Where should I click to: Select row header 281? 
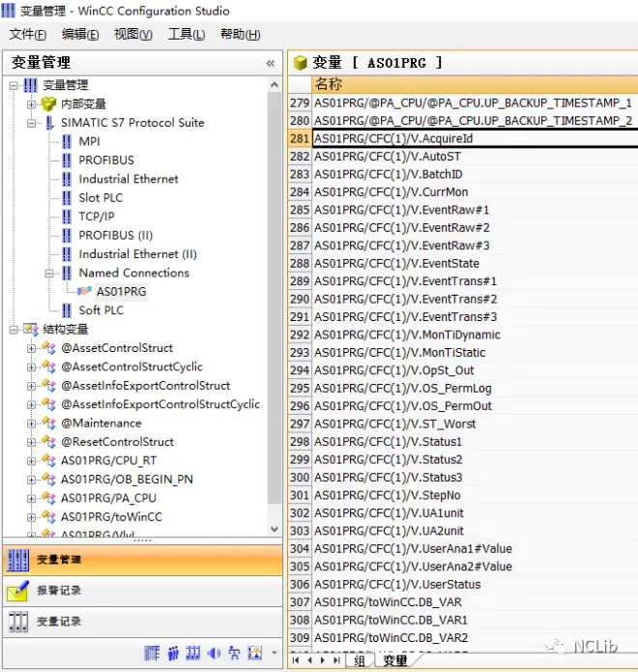pos(300,138)
